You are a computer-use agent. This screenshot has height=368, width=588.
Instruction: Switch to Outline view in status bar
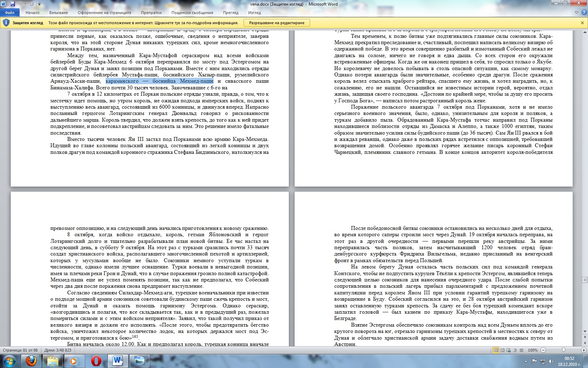pyautogui.click(x=515, y=350)
